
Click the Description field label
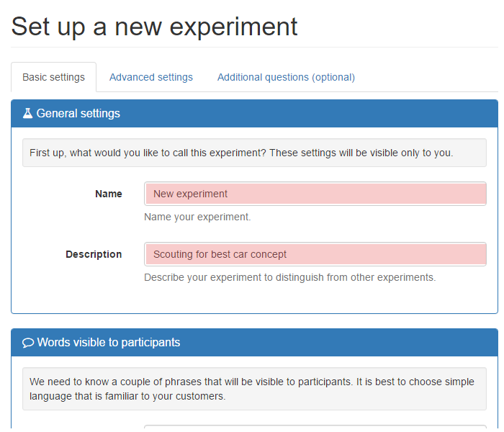click(94, 254)
